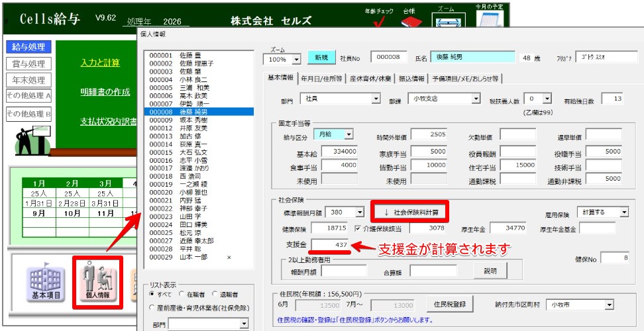Click the 時間外単価 field showing 2505
Viewport: 644px width, 331px height.
pyautogui.click(x=429, y=134)
